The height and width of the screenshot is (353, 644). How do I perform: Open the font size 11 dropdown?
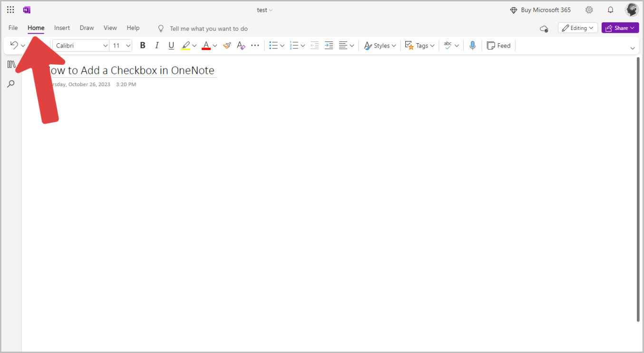click(x=121, y=46)
